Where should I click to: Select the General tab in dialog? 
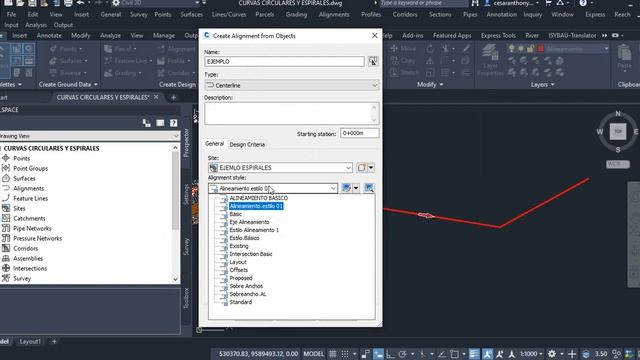click(x=214, y=144)
